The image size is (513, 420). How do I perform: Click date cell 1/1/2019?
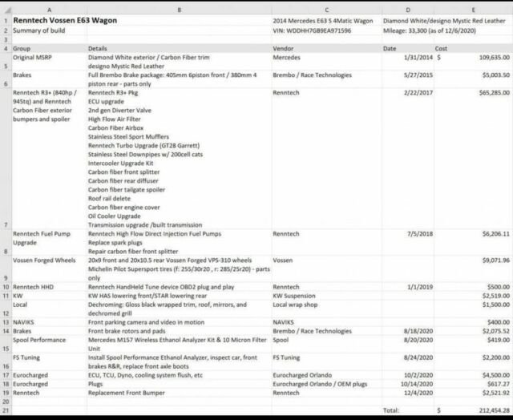(408, 287)
